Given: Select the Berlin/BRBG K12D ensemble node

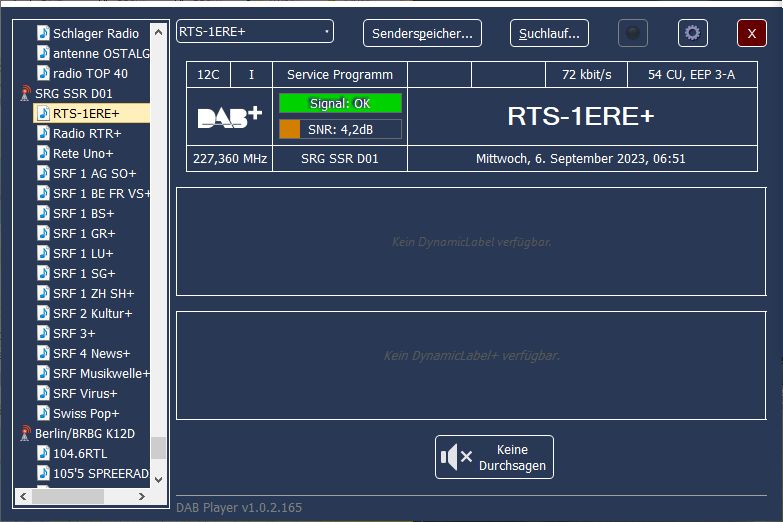Looking at the screenshot, I should 84,433.
